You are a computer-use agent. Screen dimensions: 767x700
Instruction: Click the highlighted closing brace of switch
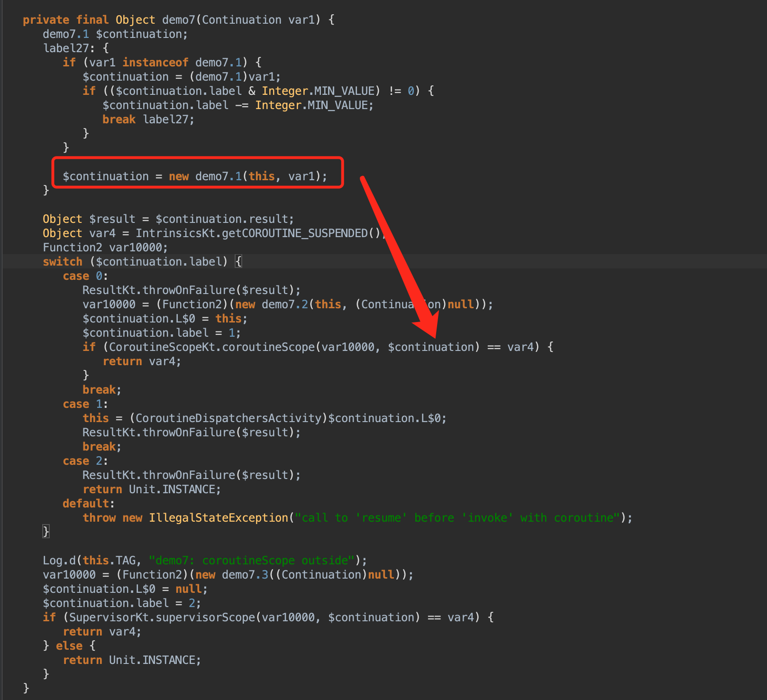click(x=46, y=531)
